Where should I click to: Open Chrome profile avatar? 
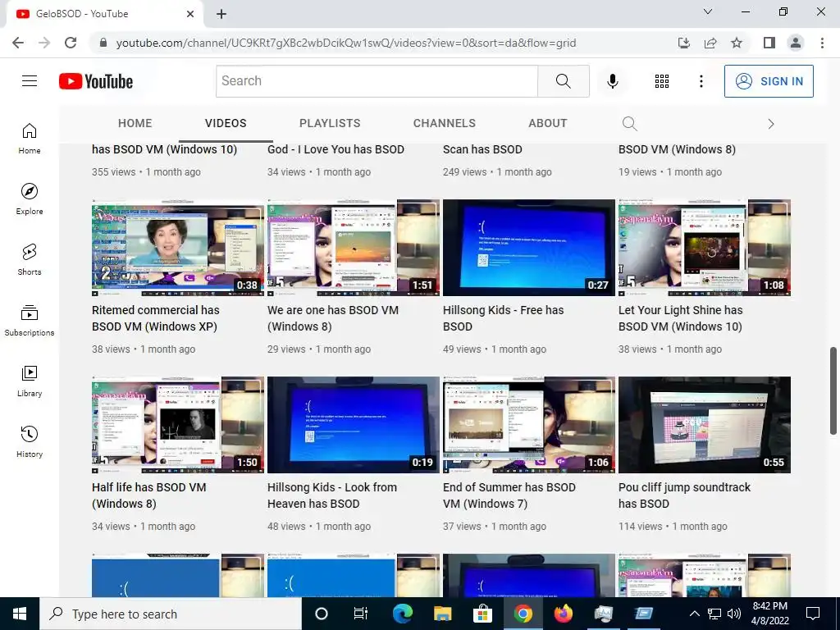[796, 43]
